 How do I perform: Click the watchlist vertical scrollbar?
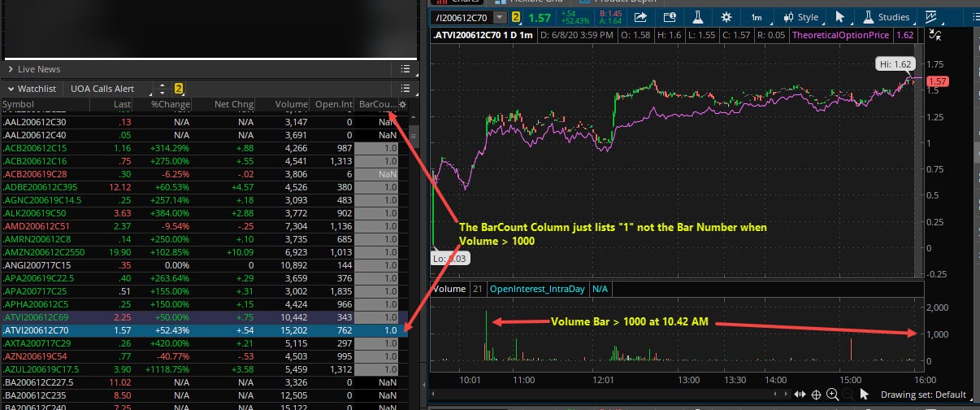pyautogui.click(x=413, y=135)
